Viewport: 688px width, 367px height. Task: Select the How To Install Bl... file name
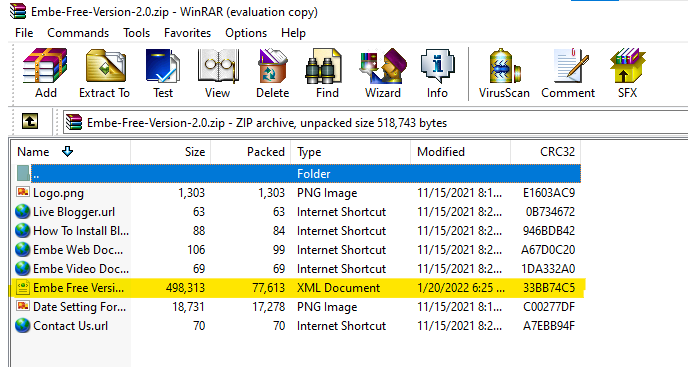click(x=81, y=230)
